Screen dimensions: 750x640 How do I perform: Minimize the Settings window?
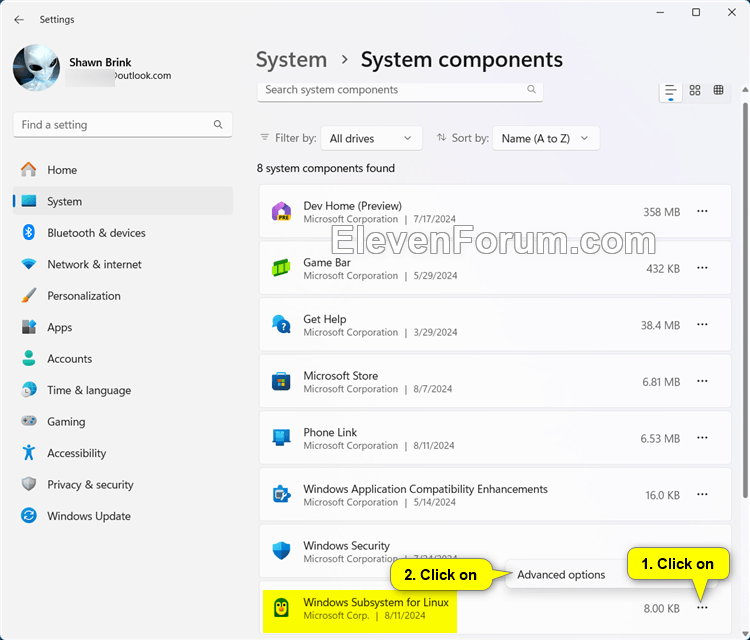[661, 12]
